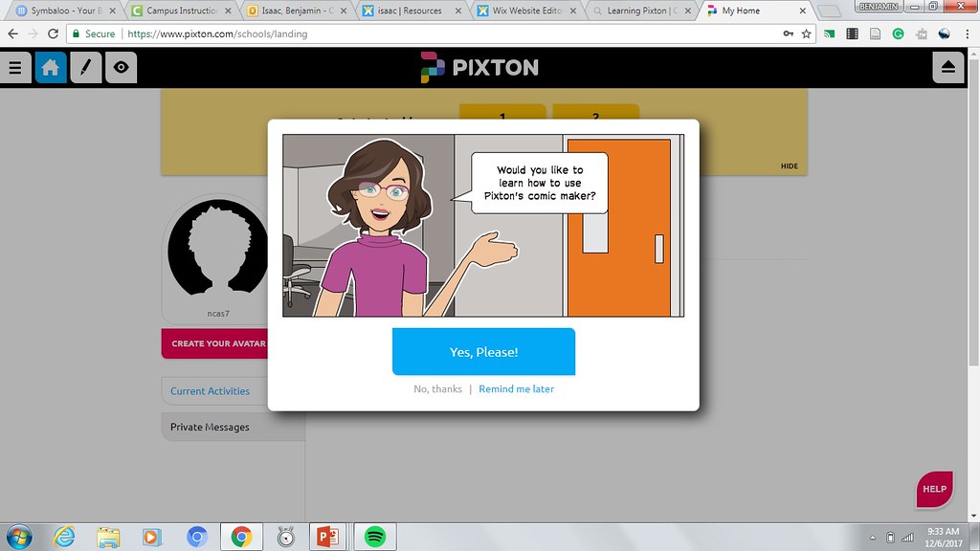980x551 pixels.
Task: Hide the yellow notification banner via HIDE
Action: (789, 165)
